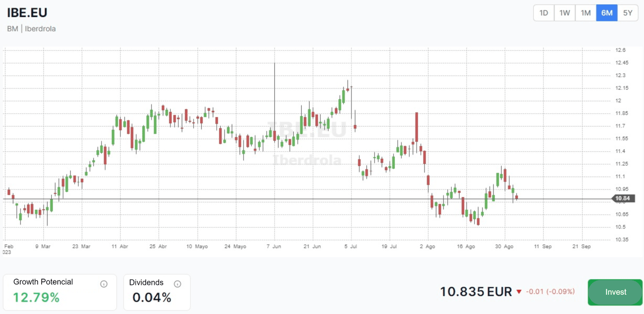Click the 30 Ago date label

point(504,246)
